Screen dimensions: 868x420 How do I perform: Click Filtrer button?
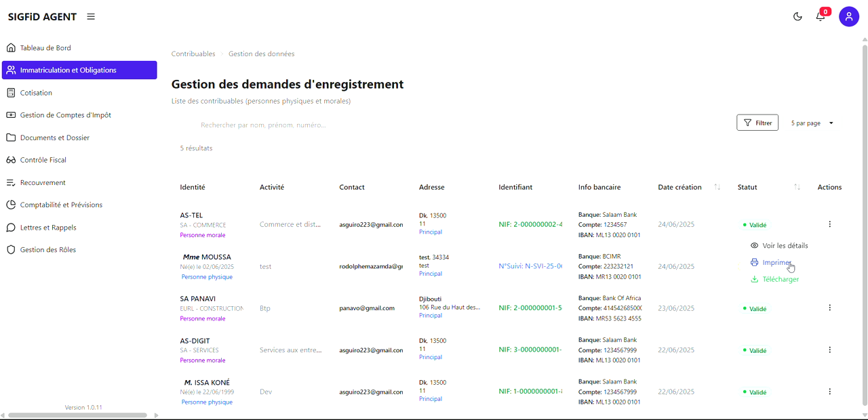coord(757,123)
